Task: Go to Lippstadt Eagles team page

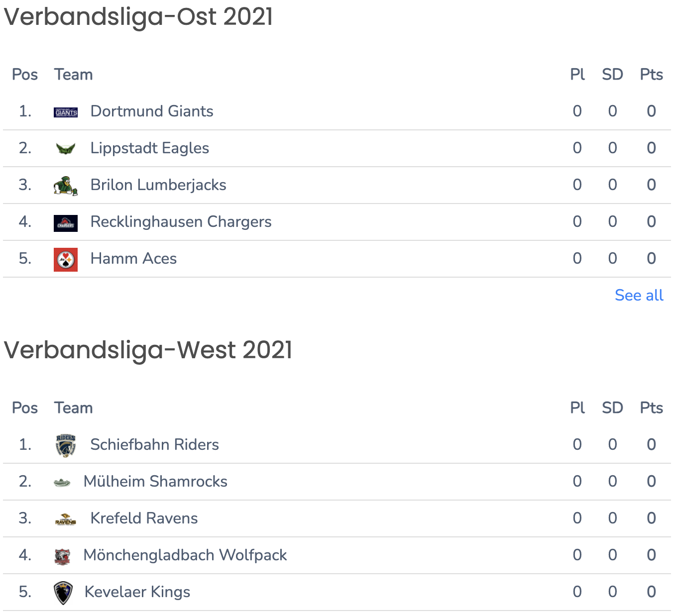Action: [150, 148]
